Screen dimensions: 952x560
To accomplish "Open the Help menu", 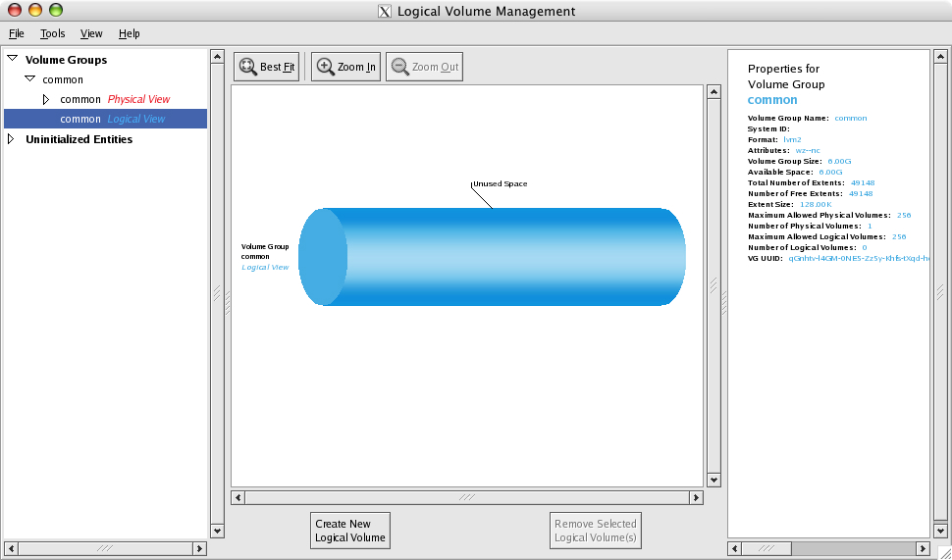I will (x=130, y=33).
